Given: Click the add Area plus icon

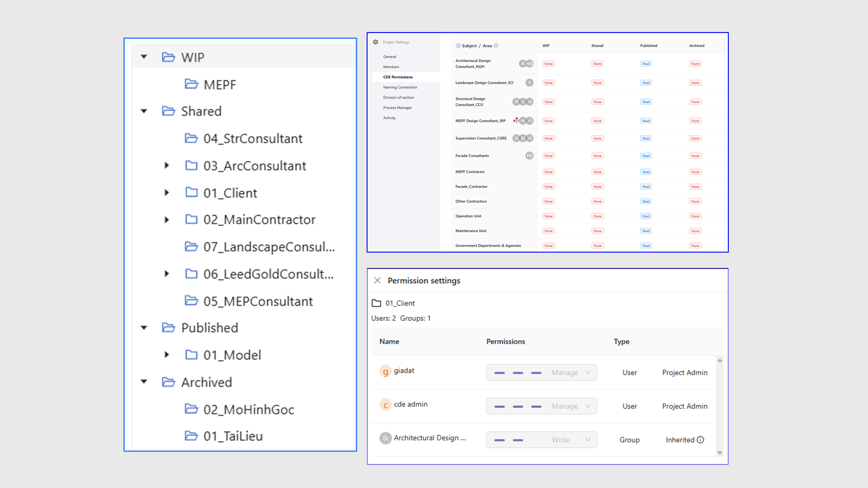Looking at the screenshot, I should tap(496, 46).
